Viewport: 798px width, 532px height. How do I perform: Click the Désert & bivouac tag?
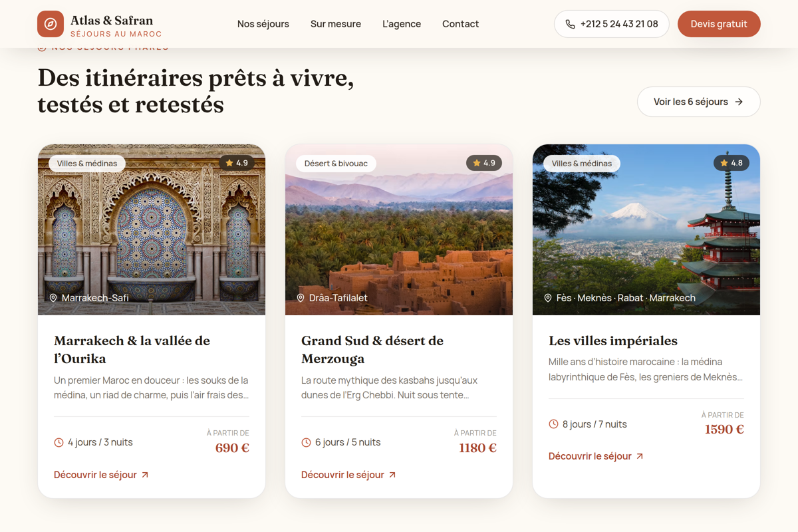pyautogui.click(x=336, y=164)
